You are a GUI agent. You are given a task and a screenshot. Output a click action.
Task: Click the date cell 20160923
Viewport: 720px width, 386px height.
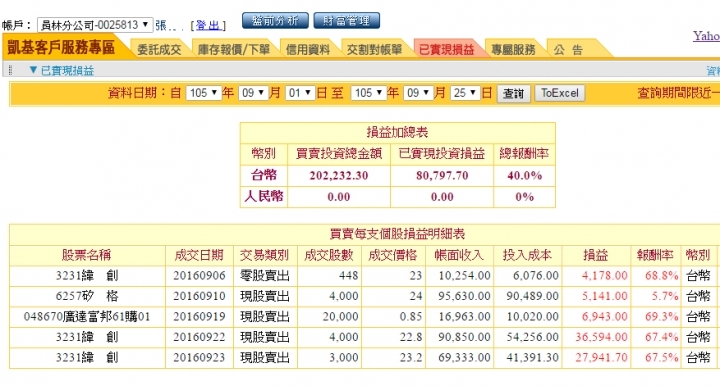coord(199,358)
